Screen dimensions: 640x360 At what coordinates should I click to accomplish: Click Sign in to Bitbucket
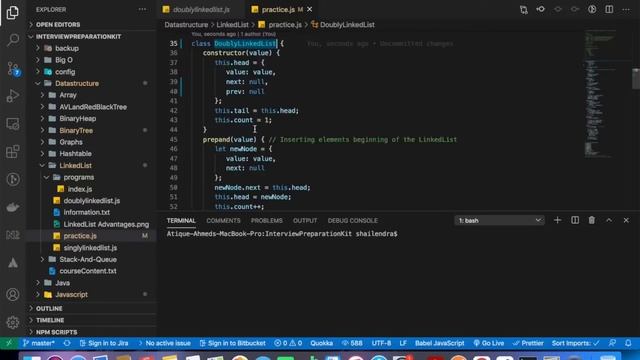tap(232, 343)
